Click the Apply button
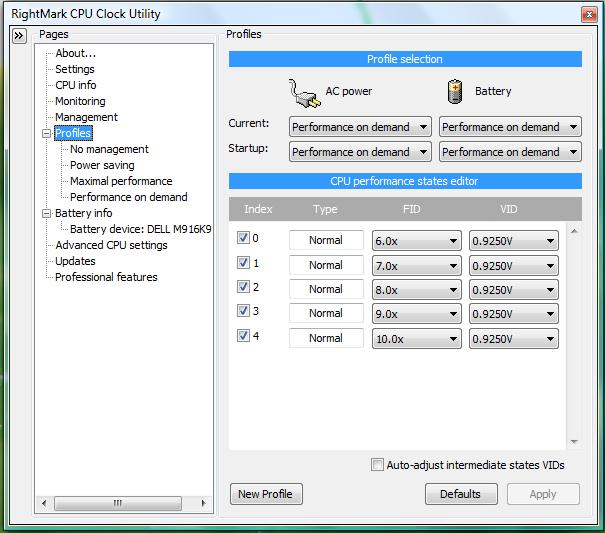 [543, 494]
